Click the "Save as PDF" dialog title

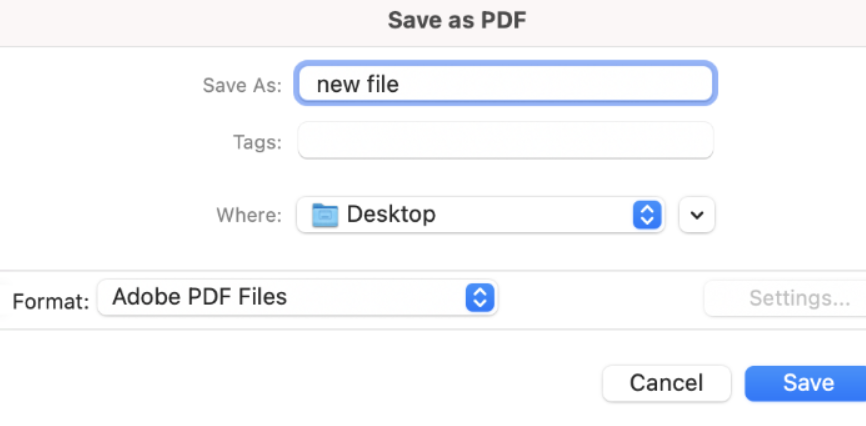(457, 20)
